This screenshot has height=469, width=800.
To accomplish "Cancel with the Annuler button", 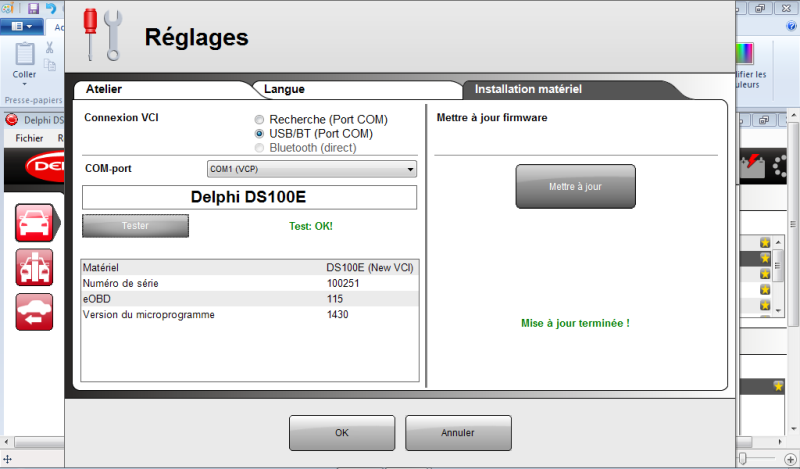I will click(x=458, y=433).
